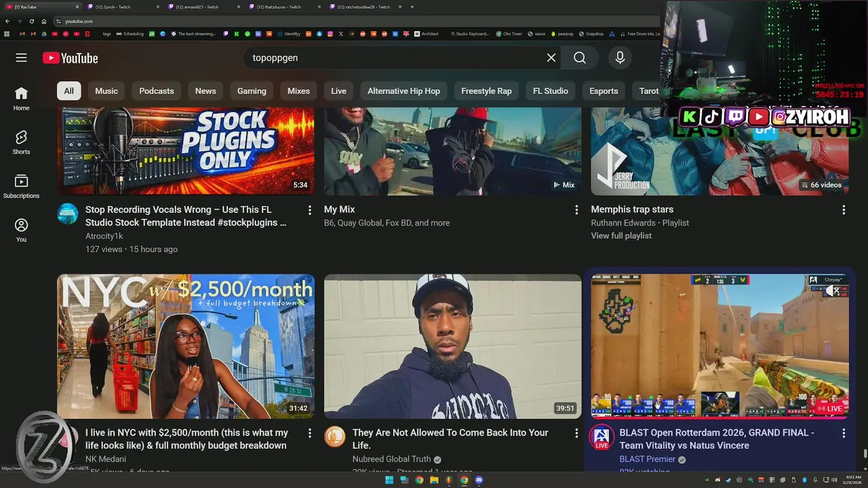Open the YouTube hamburger guide menu

22,58
